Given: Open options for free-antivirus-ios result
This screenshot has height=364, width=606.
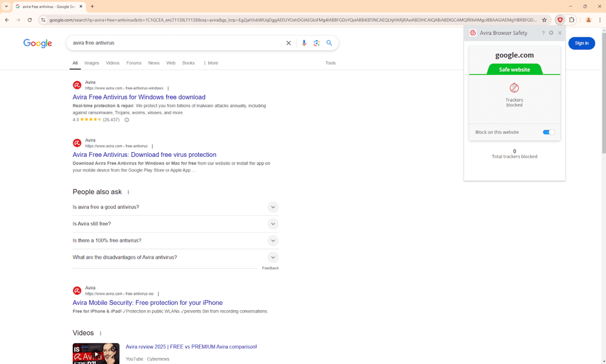Looking at the screenshot, I should click(x=159, y=294).
